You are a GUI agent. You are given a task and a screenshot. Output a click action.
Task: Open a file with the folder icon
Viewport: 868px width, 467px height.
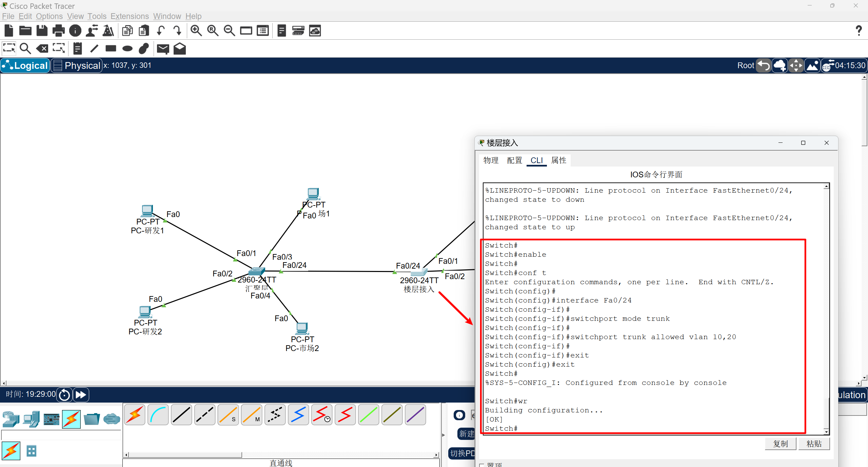(25, 31)
